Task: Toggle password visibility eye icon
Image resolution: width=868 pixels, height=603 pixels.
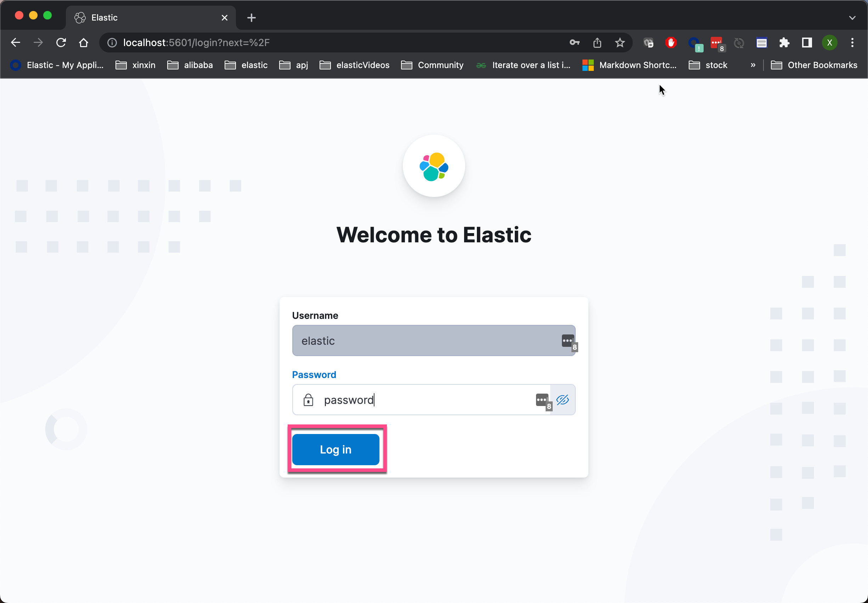Action: pos(562,400)
